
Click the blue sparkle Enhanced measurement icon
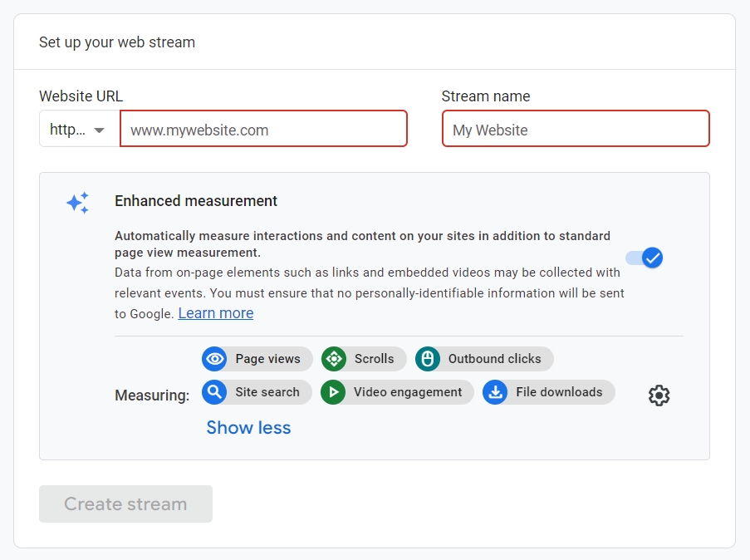click(x=78, y=203)
